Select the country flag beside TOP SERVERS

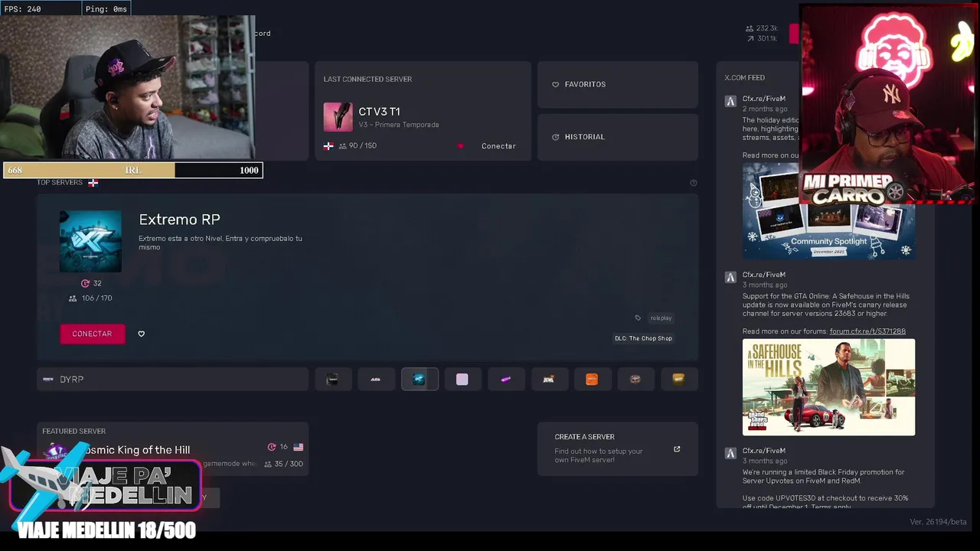pos(93,183)
